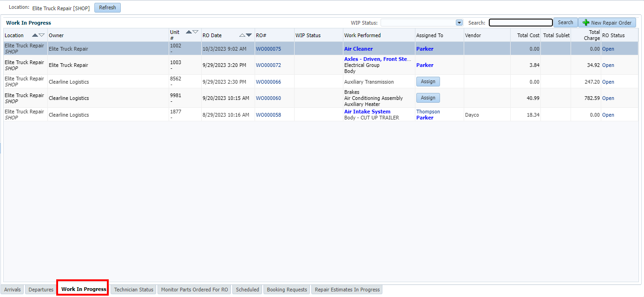Click the Total Cost column header
644x297 pixels.
526,35
